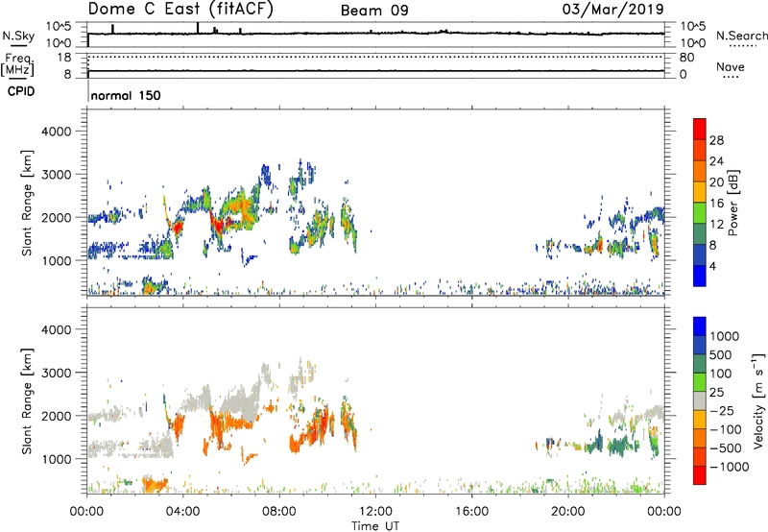The height and width of the screenshot is (532, 768).
Task: Click the "Power [dB]" colorbar title
Action: click(x=732, y=203)
